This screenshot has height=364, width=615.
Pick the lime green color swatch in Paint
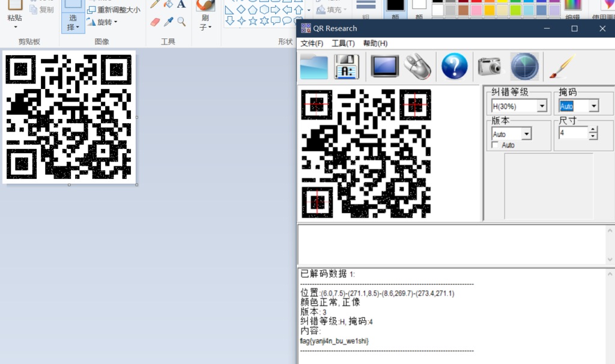(515, 10)
